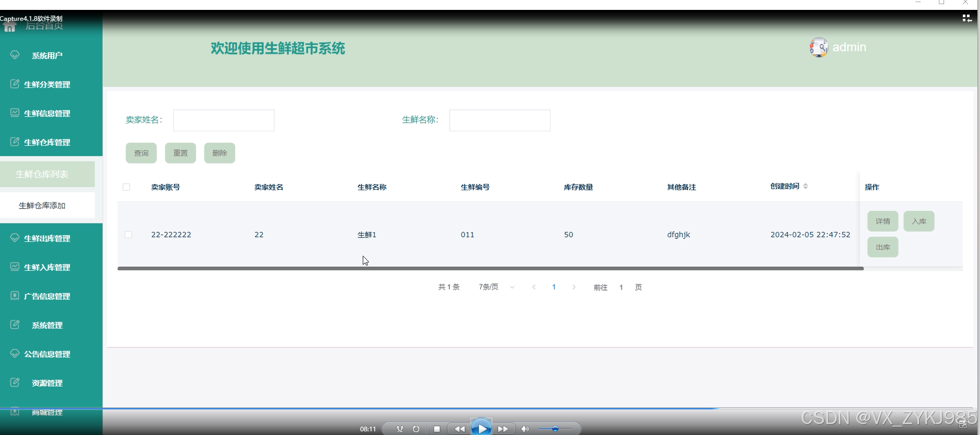
Task: Open 生鲜信息管理 menu
Action: click(51, 113)
